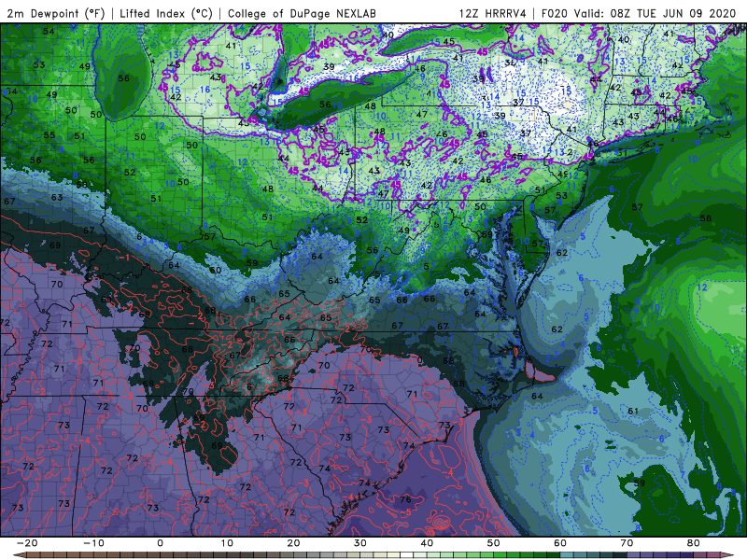Click the 40 label on the color scale
Screen dimensions: 747x560
tap(427, 543)
